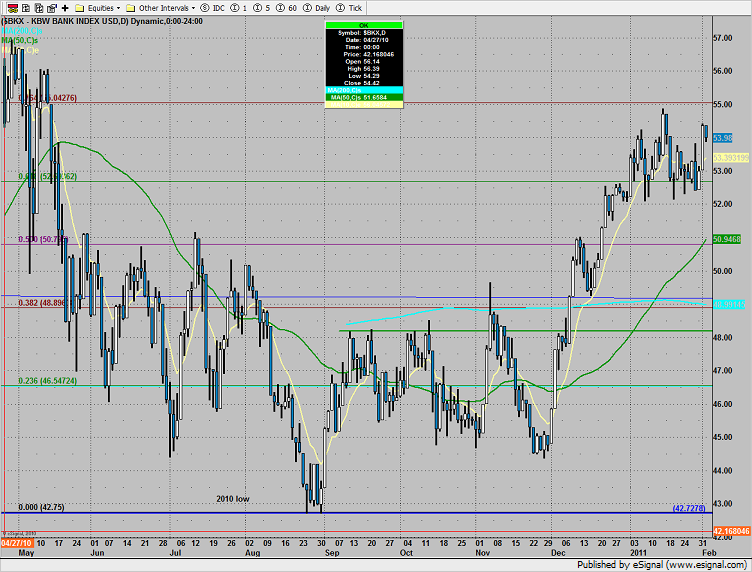Image resolution: width=752 pixels, height=572 pixels.
Task: Click the orange 04/27/10 date marker
Action: point(17,543)
